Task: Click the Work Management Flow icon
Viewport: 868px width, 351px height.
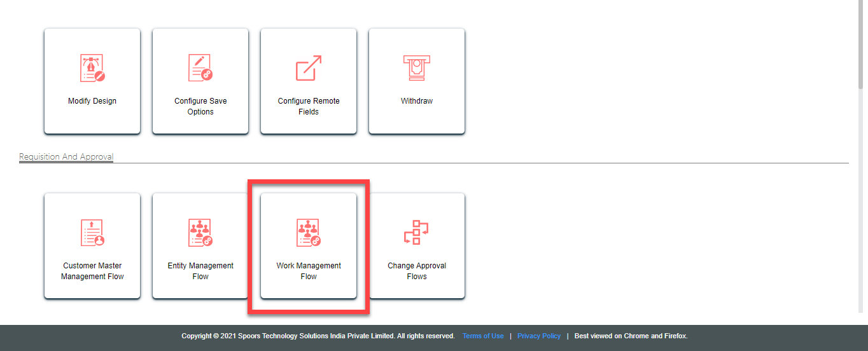Action: pyautogui.click(x=309, y=233)
